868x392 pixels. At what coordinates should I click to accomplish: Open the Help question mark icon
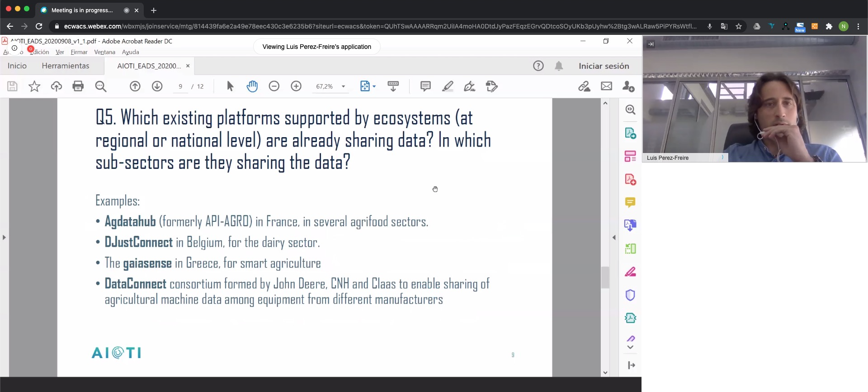[538, 66]
